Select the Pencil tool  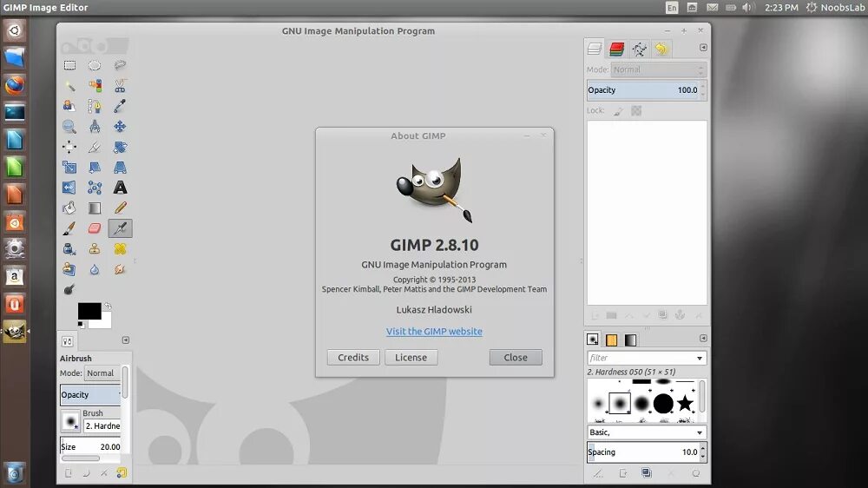click(x=120, y=208)
